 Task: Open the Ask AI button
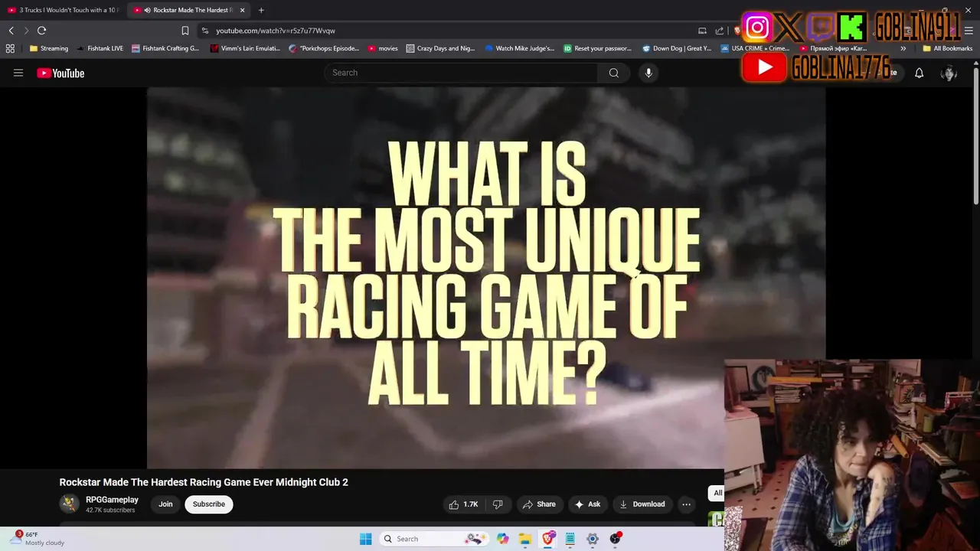(x=587, y=504)
